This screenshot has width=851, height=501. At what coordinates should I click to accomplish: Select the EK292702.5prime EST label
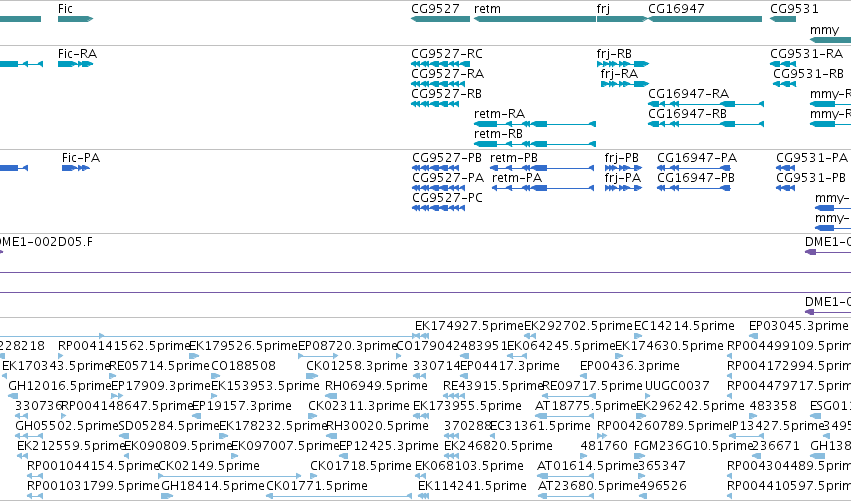tap(579, 326)
